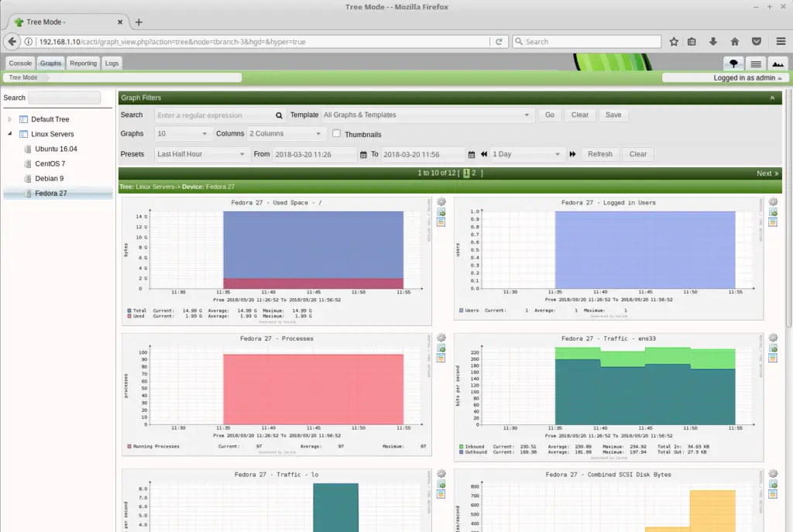The width and height of the screenshot is (793, 532).
Task: Open graph utilities gear for Used Space graph
Action: [x=441, y=202]
